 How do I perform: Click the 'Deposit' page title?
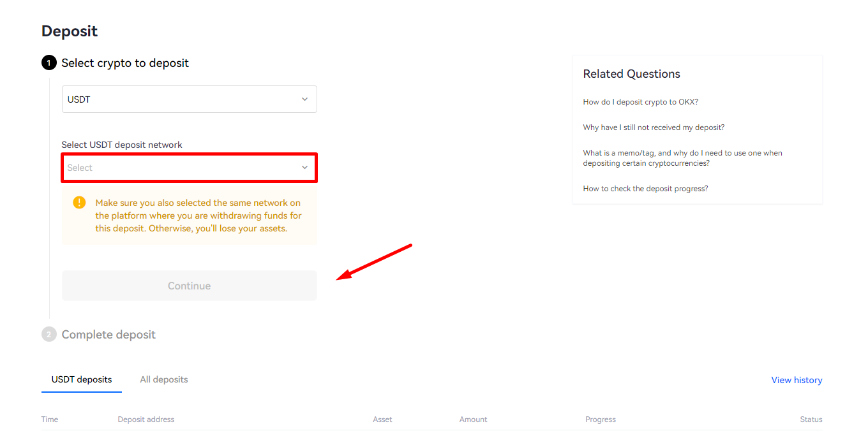[70, 31]
